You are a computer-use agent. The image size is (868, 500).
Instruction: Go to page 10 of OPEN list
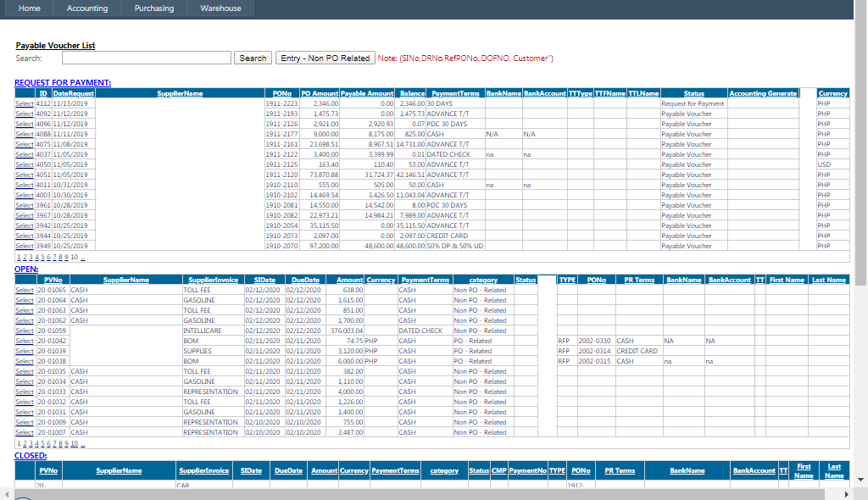75,444
